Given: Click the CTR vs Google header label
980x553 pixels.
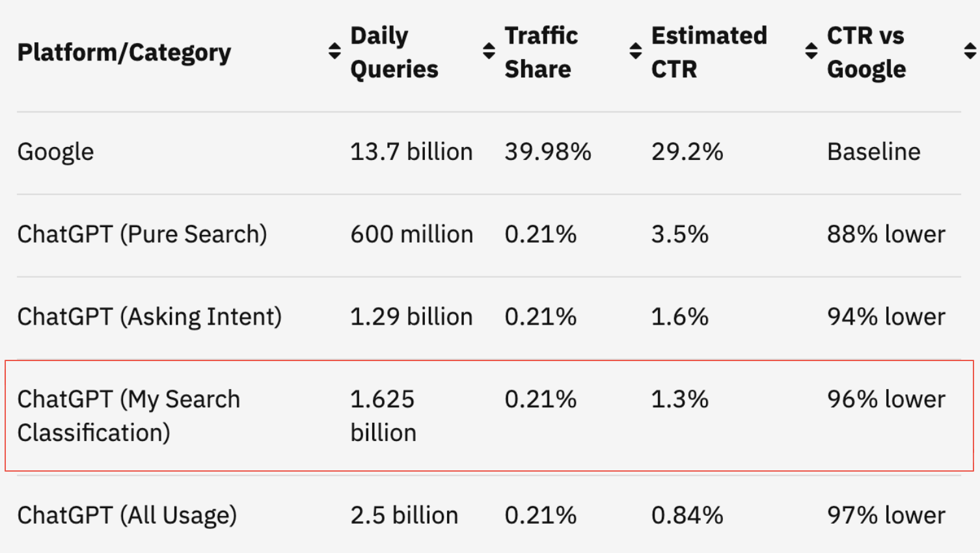Looking at the screenshot, I should (866, 52).
